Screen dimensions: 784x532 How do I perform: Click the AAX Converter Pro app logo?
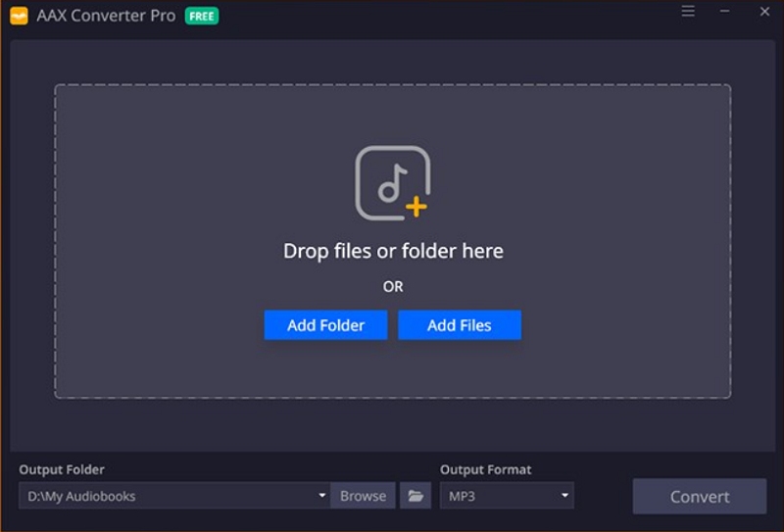point(19,16)
